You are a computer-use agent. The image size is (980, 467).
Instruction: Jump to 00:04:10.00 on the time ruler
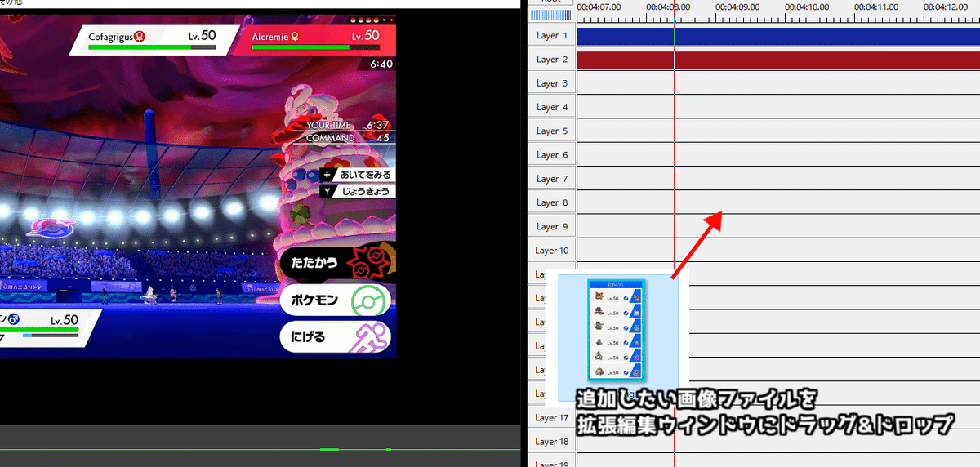[x=807, y=7]
